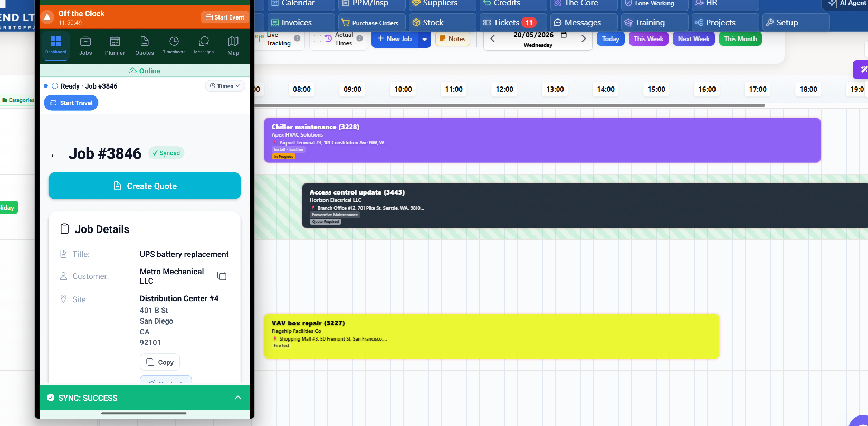Image resolution: width=868 pixels, height=426 pixels.
Task: Open the Dashboard tab in mobile panel
Action: pos(55,45)
